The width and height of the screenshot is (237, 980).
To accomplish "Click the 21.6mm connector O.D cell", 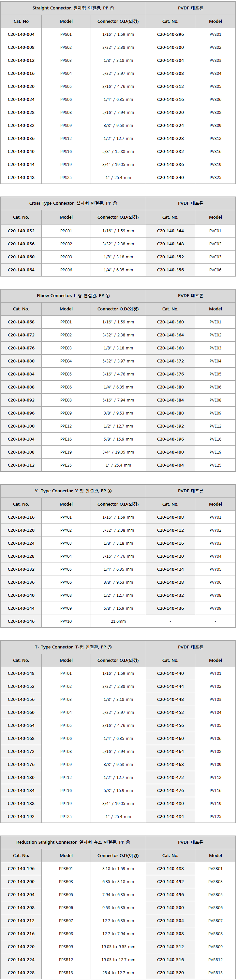I will click(x=118, y=621).
